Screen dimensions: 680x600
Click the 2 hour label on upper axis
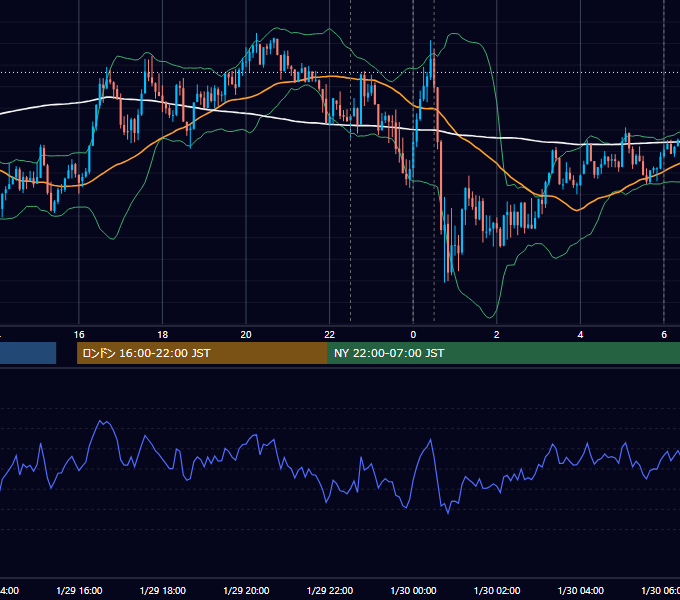pos(497,335)
